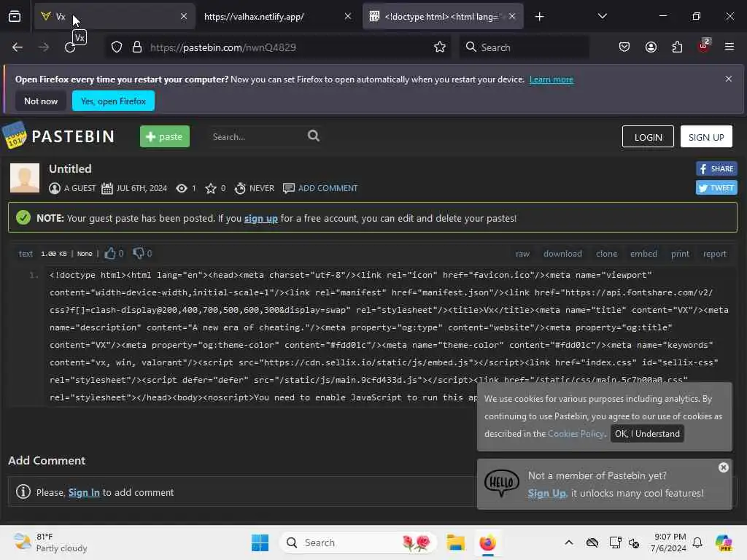
Task: Open the tracking protection shield icon
Action: [x=117, y=47]
